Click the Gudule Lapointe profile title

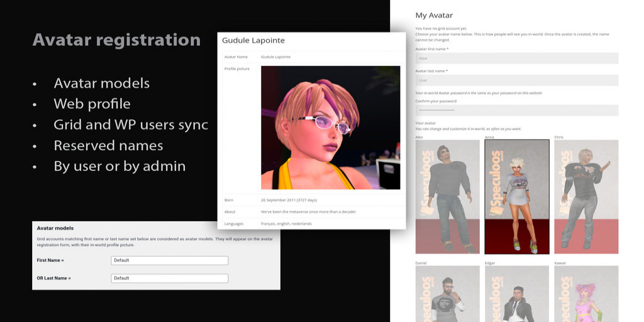click(x=253, y=40)
